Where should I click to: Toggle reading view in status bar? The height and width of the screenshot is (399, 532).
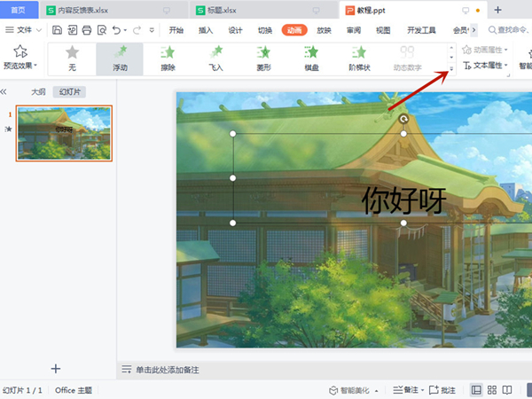pyautogui.click(x=506, y=390)
